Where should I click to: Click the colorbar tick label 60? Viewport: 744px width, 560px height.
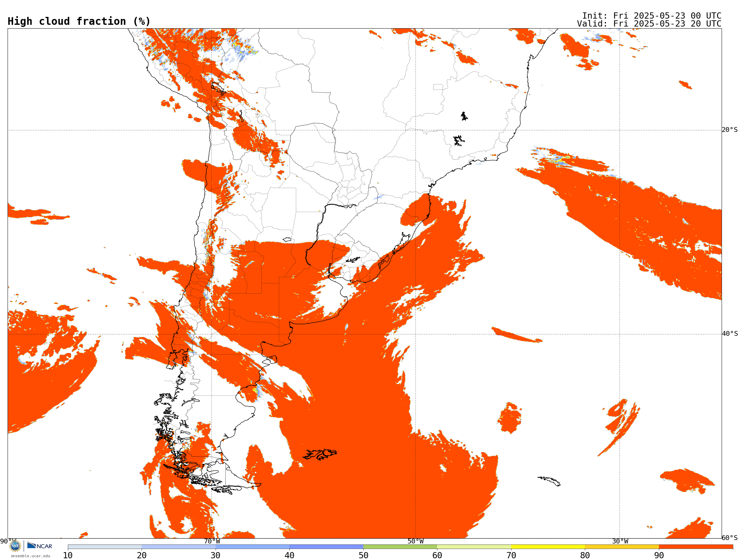coord(437,556)
